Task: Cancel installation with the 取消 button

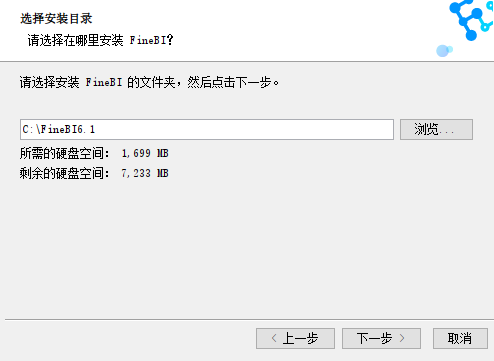Action: click(460, 338)
